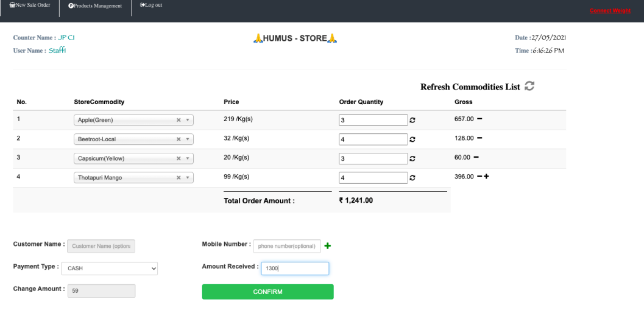Go to Products Management

pyautogui.click(x=95, y=6)
